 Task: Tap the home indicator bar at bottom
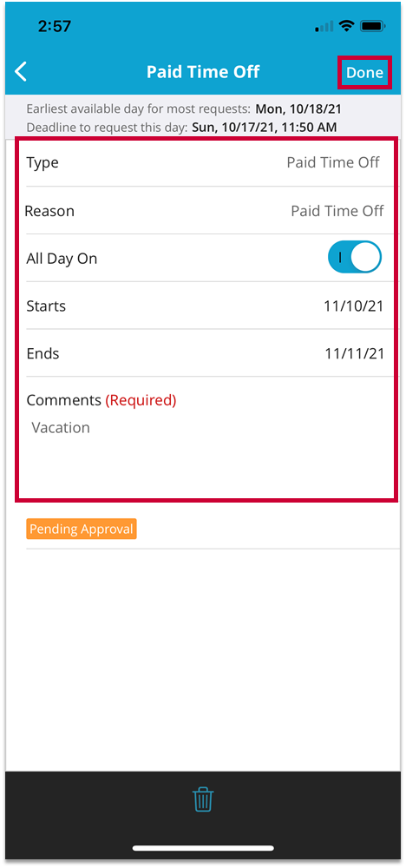203,848
